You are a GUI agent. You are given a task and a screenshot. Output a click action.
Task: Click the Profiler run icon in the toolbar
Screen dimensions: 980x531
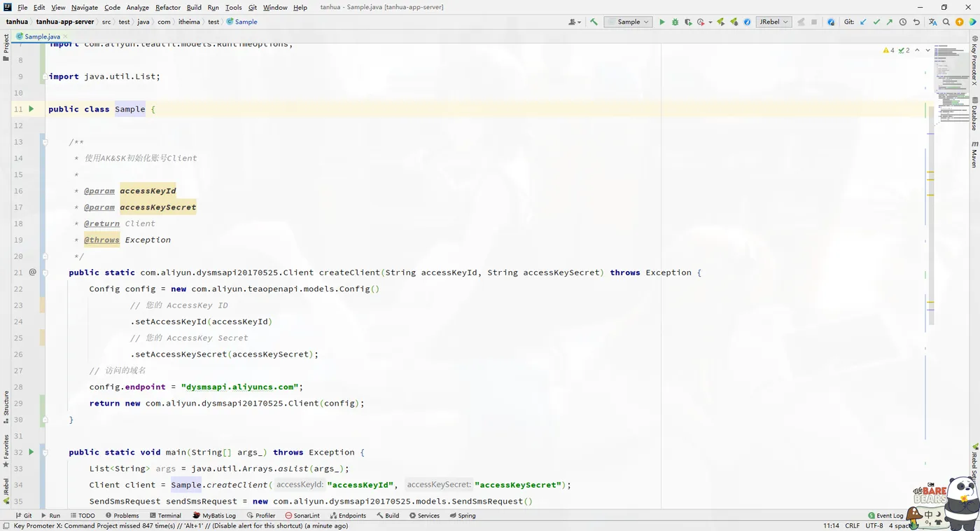(x=701, y=22)
